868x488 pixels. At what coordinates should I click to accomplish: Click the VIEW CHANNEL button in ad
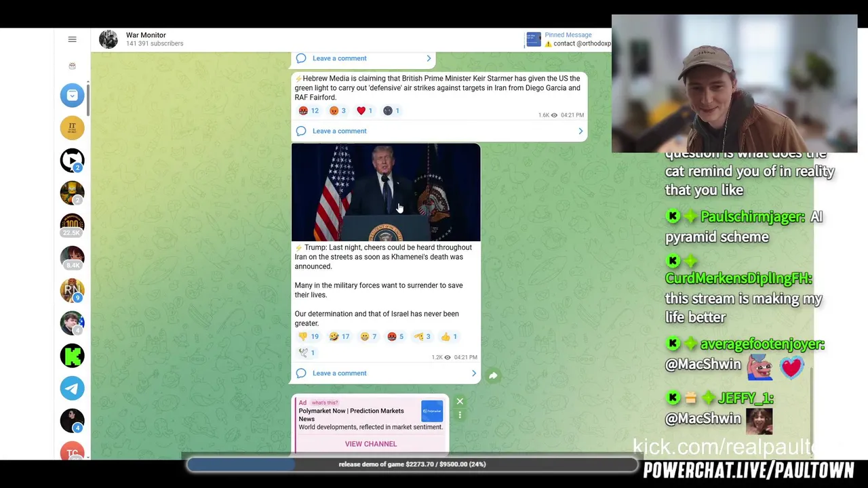(371, 444)
